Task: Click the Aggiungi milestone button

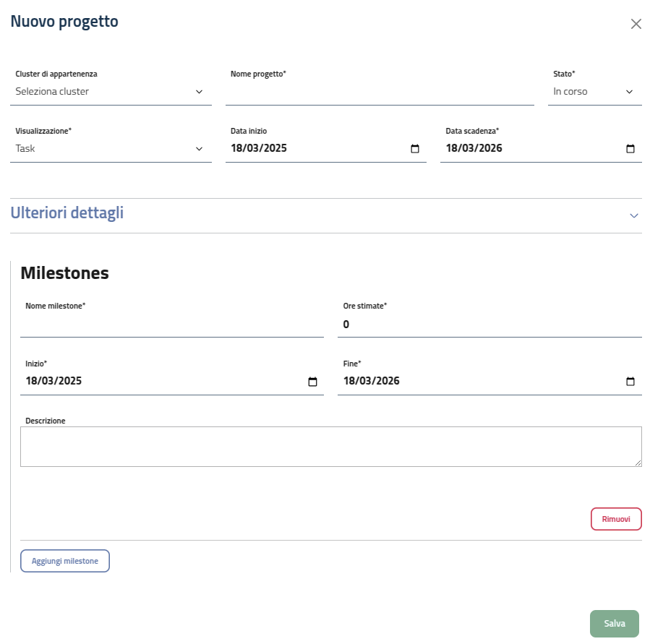Action: point(65,562)
